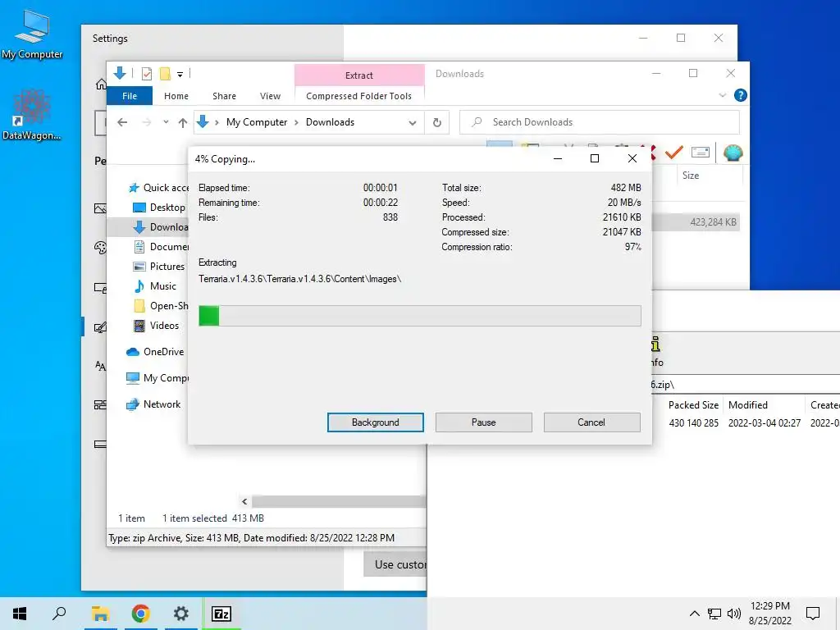Click the Use custom button in Settings

coord(395,564)
